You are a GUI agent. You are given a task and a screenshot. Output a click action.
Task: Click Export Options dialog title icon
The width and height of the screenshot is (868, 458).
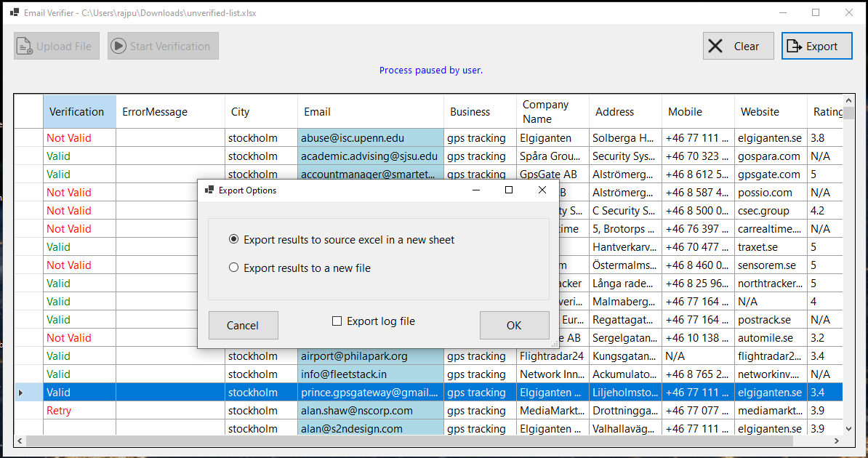(x=209, y=190)
